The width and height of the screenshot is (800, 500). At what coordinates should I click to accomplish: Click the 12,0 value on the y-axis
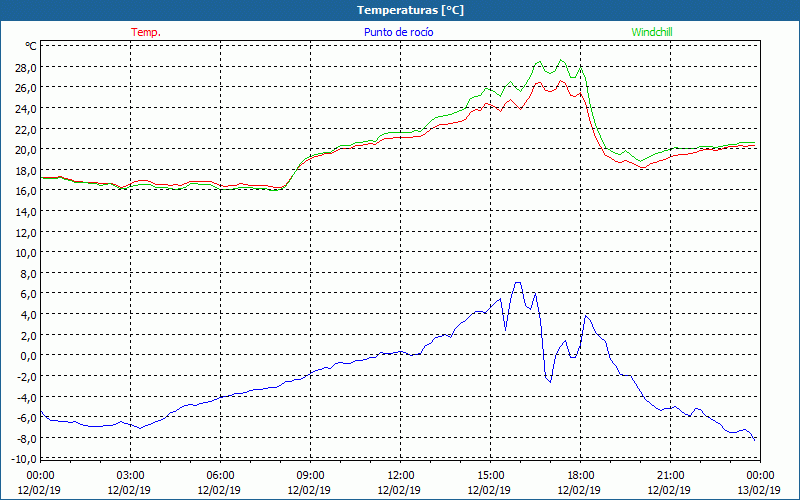27,232
